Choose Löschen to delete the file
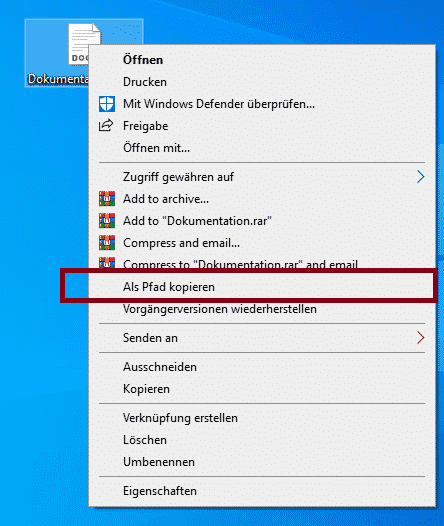444x526 pixels. 145,440
